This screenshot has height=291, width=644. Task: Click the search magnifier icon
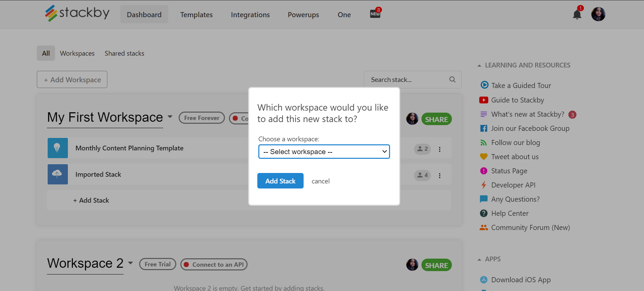pyautogui.click(x=453, y=80)
